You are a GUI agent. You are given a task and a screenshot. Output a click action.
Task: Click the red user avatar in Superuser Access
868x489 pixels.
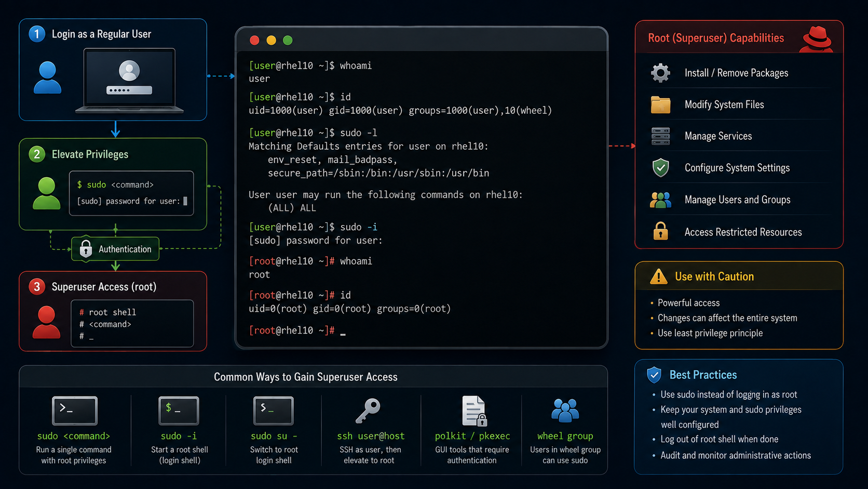click(47, 322)
